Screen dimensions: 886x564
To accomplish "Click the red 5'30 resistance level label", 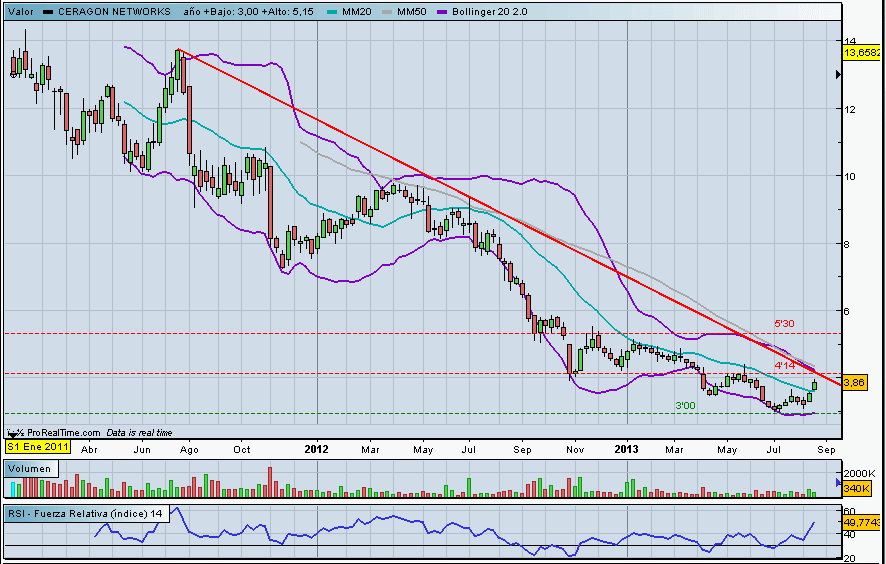I will [784, 324].
